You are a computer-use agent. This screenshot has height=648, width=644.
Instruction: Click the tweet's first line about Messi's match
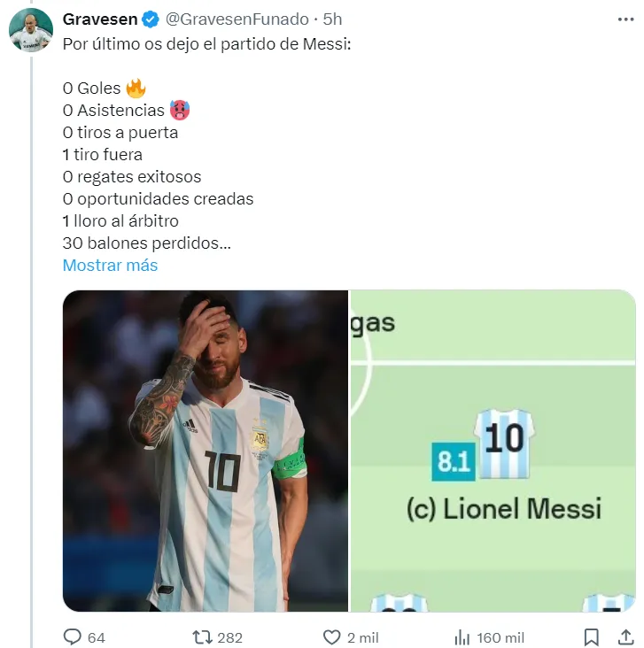207,43
